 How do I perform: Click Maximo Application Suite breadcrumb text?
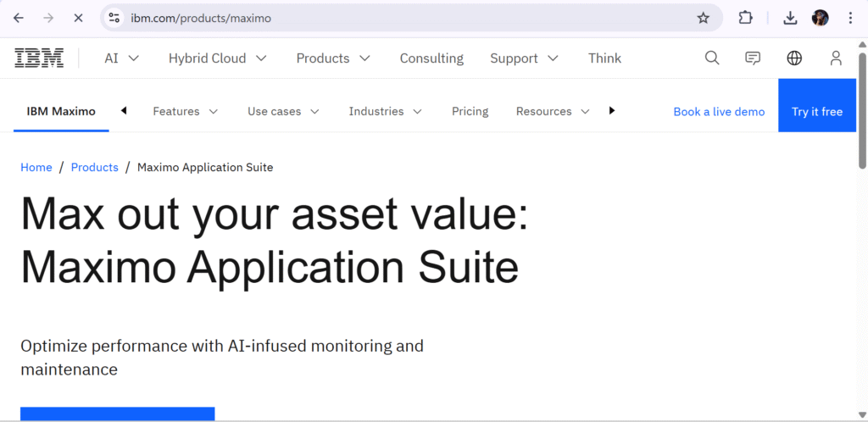click(205, 167)
